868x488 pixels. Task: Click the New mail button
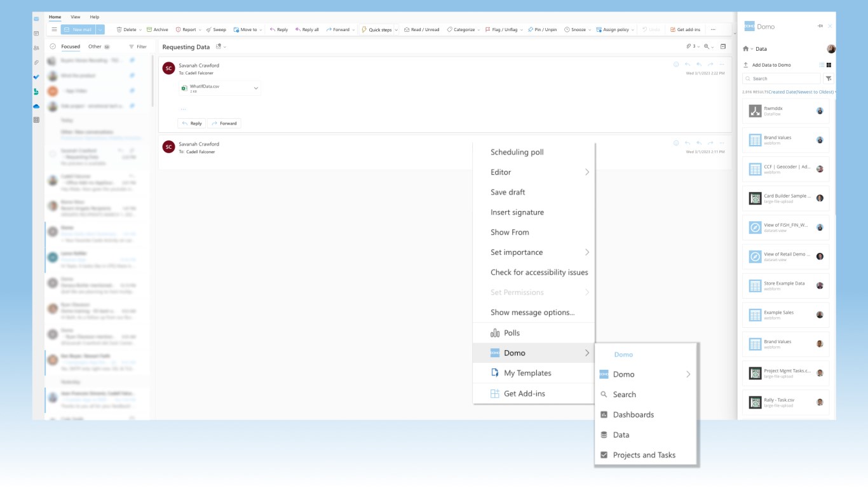79,29
